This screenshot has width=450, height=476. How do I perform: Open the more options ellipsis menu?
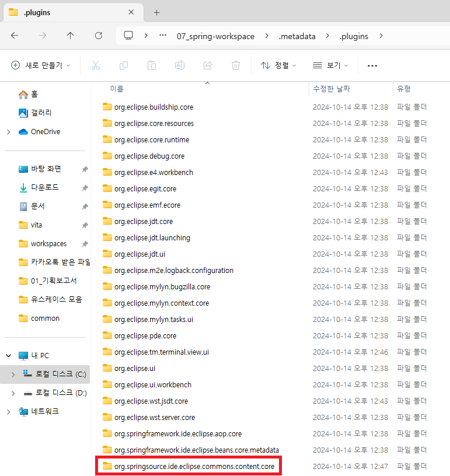pos(372,65)
